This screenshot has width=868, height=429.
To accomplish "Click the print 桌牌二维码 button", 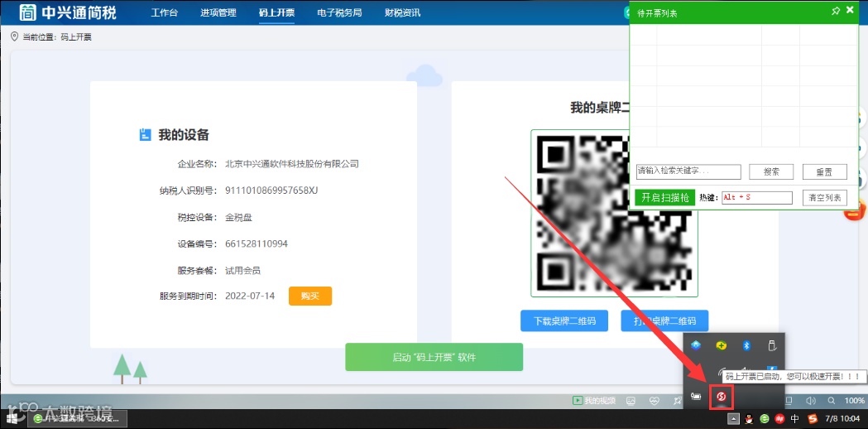I will [664, 321].
